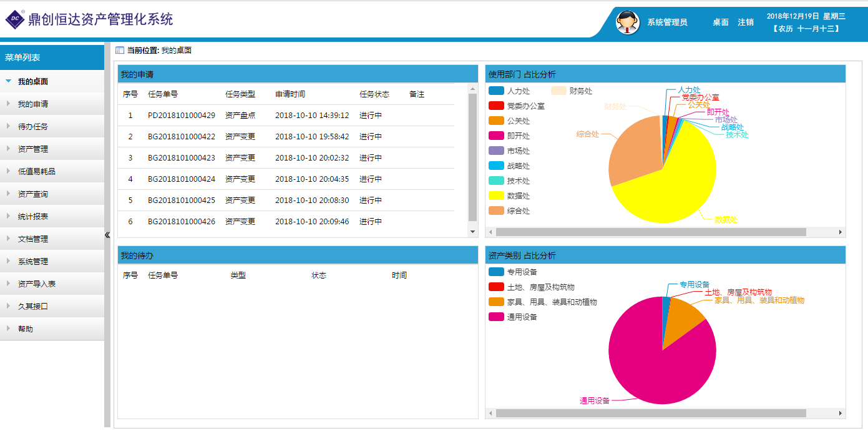Click the DC logo icon in header
Screen dimensions: 868x436
pyautogui.click(x=14, y=20)
